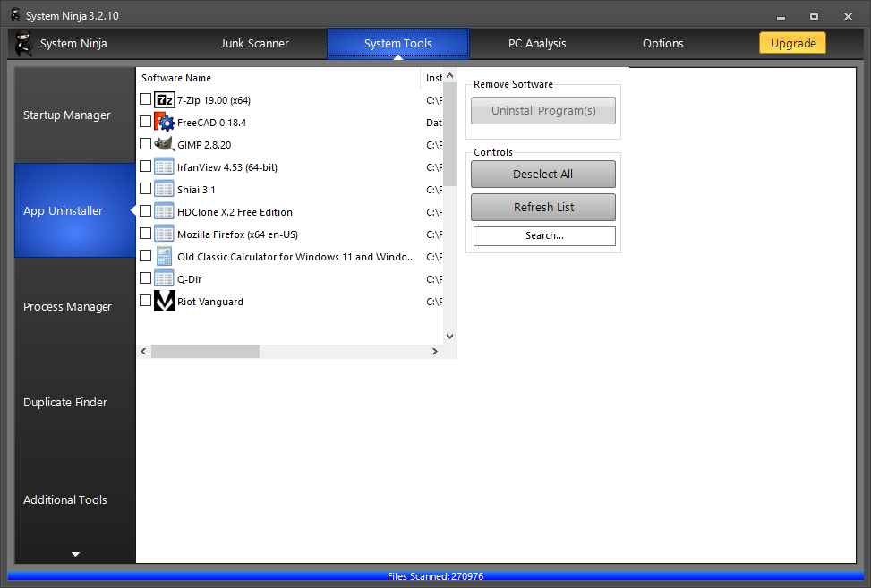Image resolution: width=871 pixels, height=588 pixels.
Task: Tick the Old Classic Calculator checkbox
Action: coord(146,255)
